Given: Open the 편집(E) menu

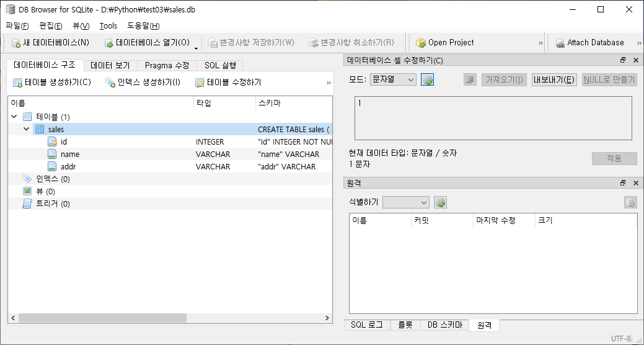Looking at the screenshot, I should 51,26.
